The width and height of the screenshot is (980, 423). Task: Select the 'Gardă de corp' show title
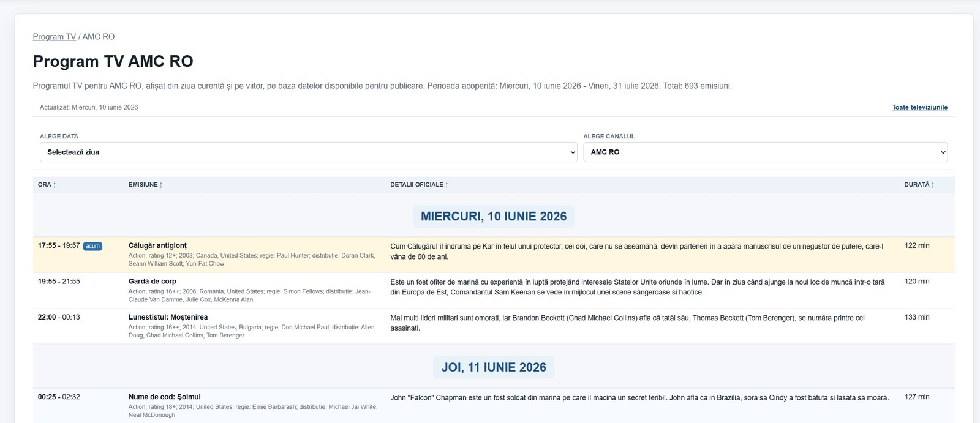pos(153,282)
